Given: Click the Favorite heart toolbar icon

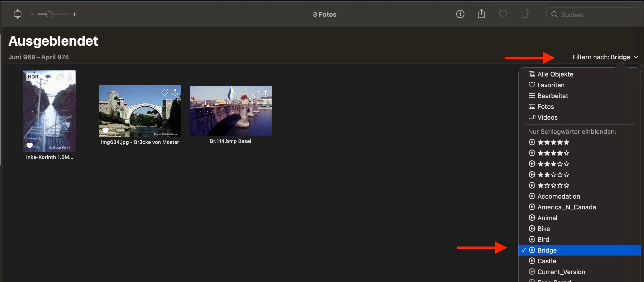Looking at the screenshot, I should [x=503, y=14].
